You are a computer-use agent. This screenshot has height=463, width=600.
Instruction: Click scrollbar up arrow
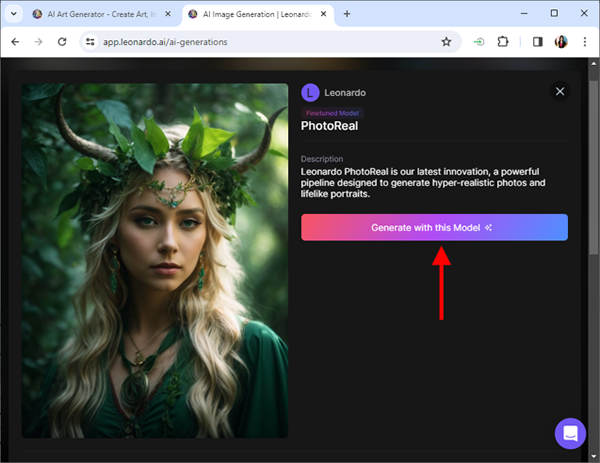pyautogui.click(x=593, y=64)
